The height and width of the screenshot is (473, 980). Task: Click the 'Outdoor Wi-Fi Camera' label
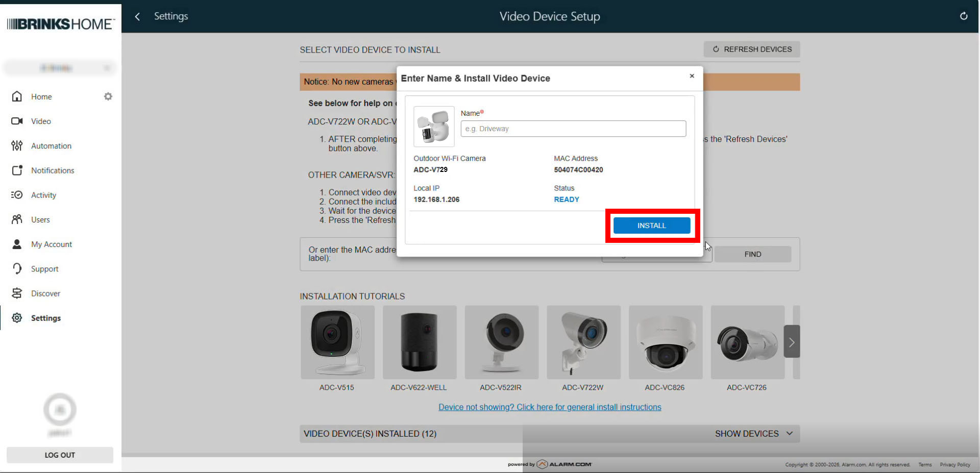coord(450,159)
